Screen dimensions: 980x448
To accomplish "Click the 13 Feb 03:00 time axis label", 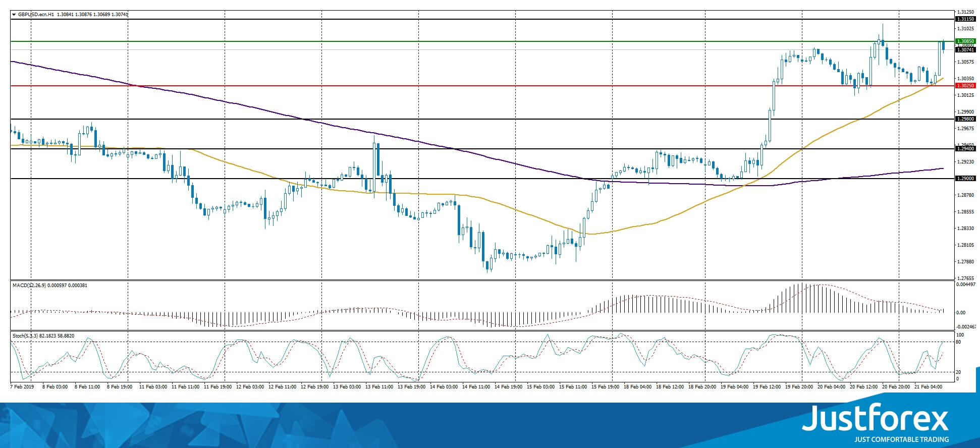I will [x=347, y=387].
